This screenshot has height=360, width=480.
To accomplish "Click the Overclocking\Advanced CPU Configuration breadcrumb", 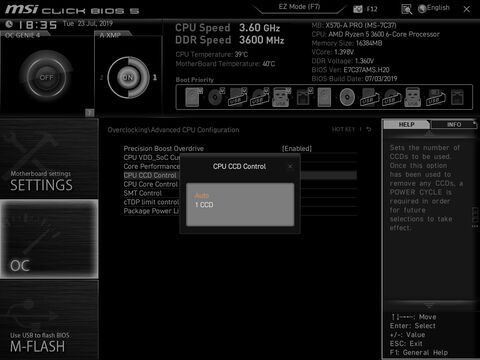I will coord(173,130).
